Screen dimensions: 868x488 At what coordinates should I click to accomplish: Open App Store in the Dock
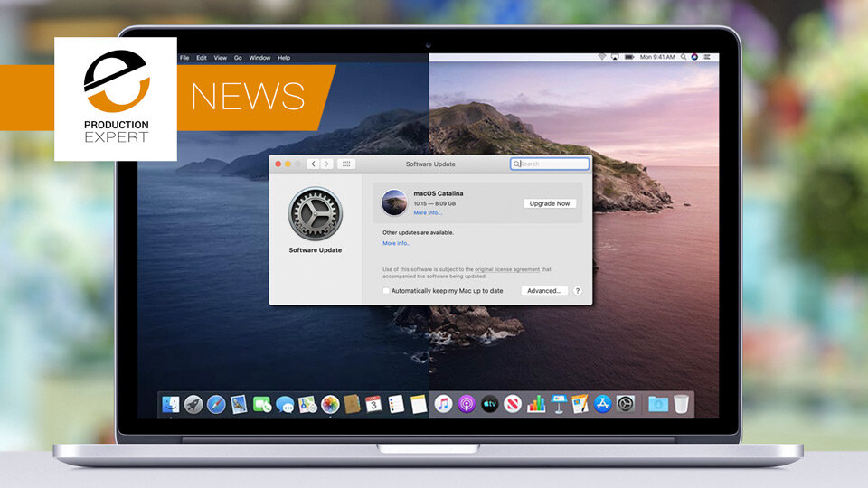pos(602,405)
